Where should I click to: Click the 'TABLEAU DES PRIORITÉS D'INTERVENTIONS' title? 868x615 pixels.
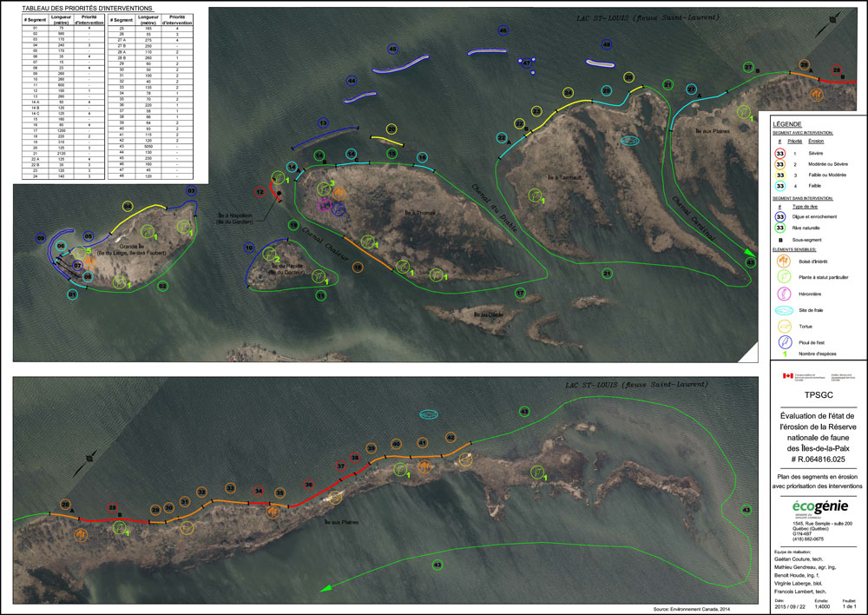(87, 9)
